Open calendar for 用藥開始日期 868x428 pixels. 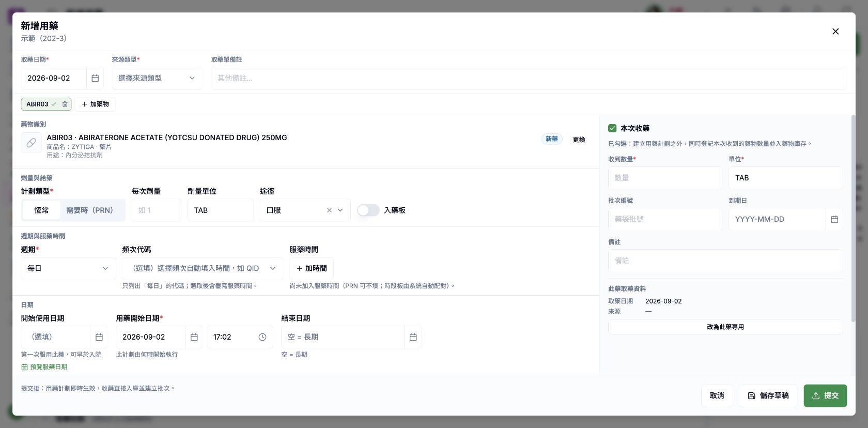click(x=194, y=337)
